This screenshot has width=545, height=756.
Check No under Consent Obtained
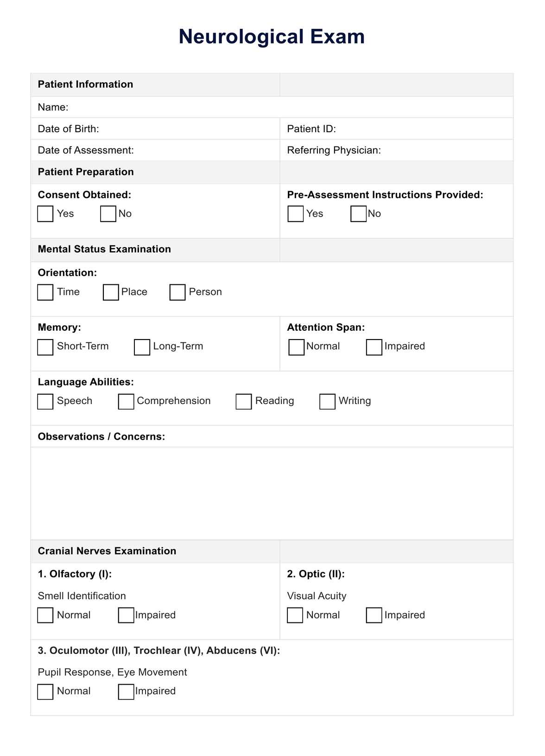tap(108, 214)
